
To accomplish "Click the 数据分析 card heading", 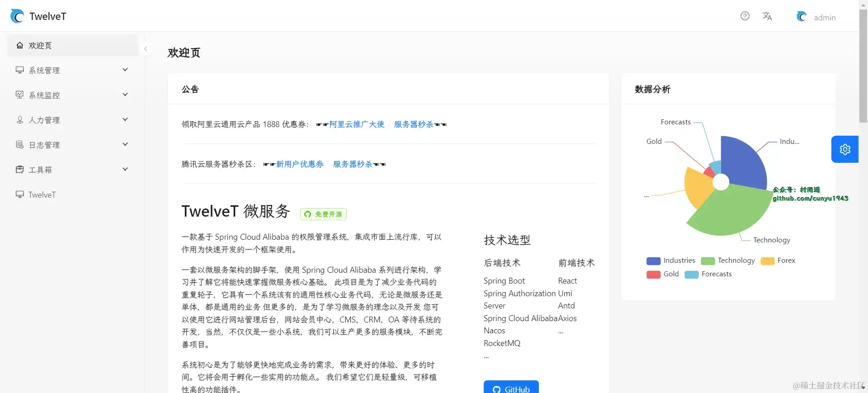I will click(x=652, y=89).
